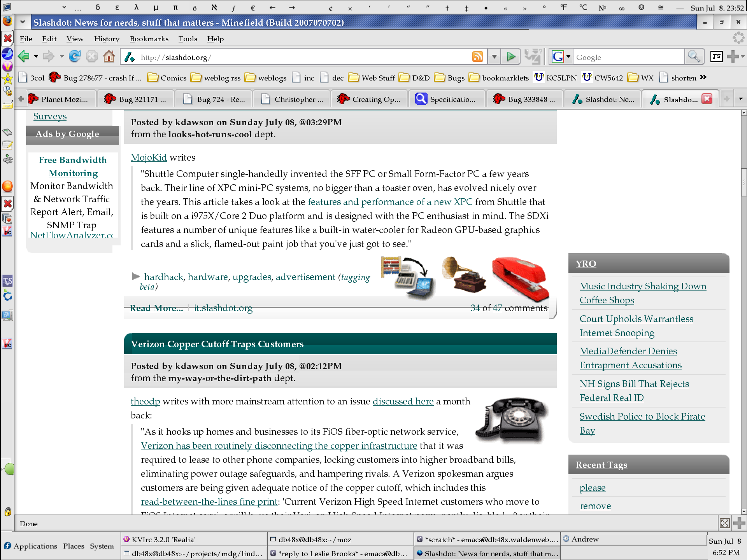Viewport: 747px width, 560px height.
Task: Open the MojoKid author link
Action: pyautogui.click(x=149, y=157)
